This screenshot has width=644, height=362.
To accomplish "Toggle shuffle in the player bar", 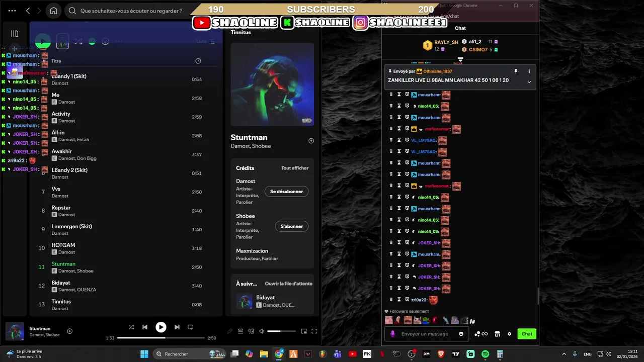I will (x=131, y=327).
